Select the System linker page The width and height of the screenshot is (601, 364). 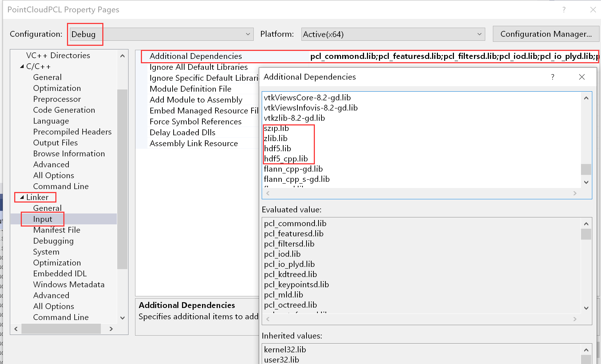(x=46, y=252)
